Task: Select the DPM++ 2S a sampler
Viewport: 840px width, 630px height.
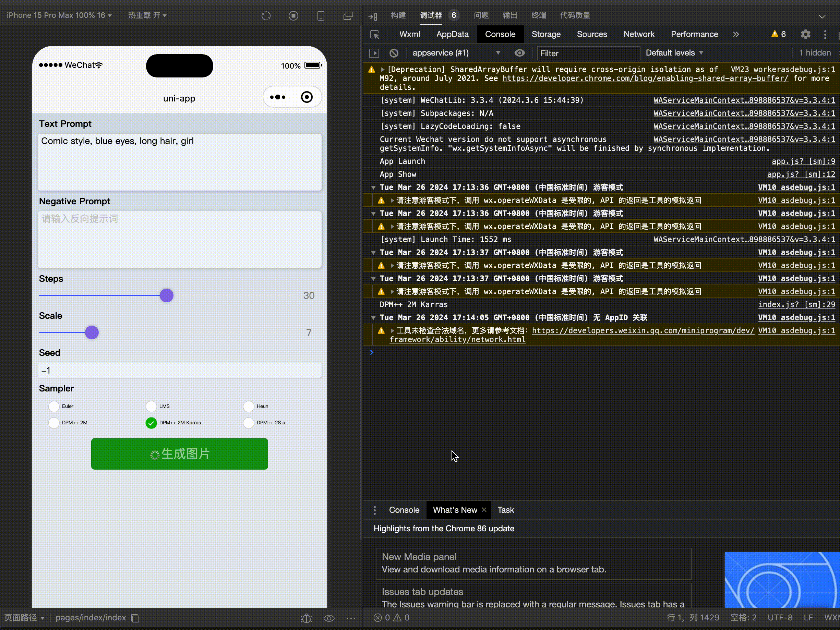Action: 249,423
